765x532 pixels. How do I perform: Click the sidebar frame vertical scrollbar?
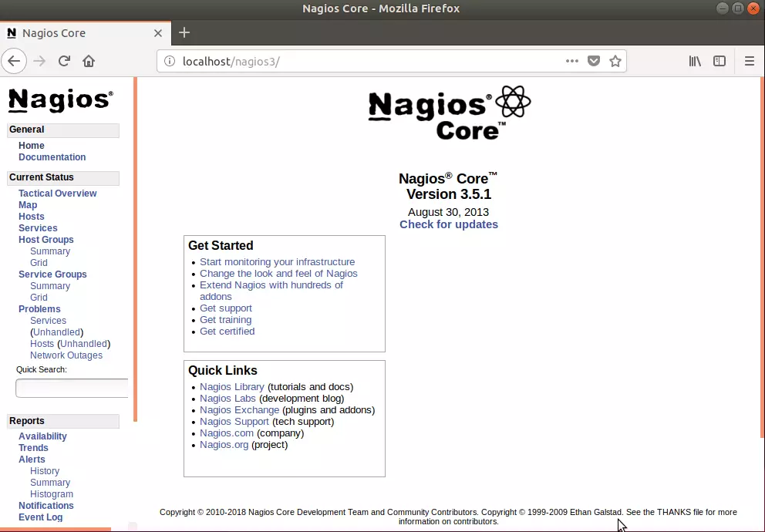[135, 249]
